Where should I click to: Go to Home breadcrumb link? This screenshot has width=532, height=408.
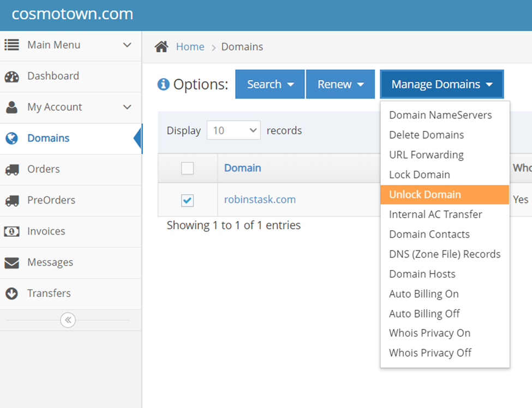[190, 47]
